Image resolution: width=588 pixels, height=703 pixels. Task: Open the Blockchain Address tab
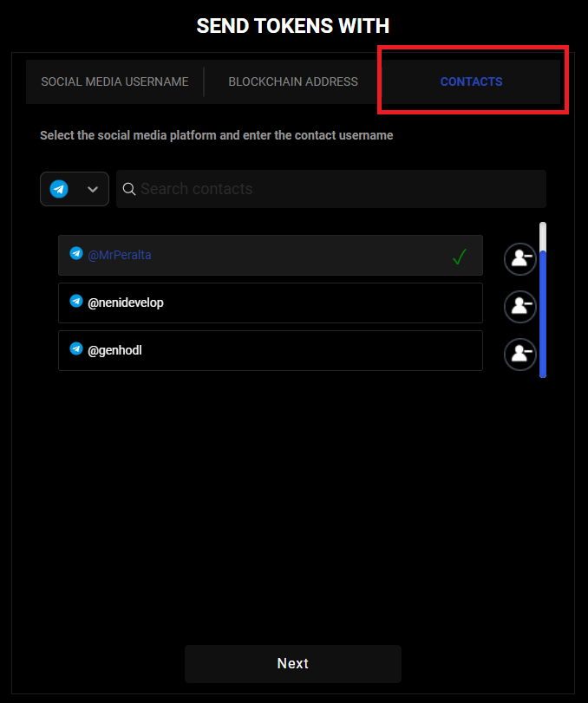click(x=293, y=81)
